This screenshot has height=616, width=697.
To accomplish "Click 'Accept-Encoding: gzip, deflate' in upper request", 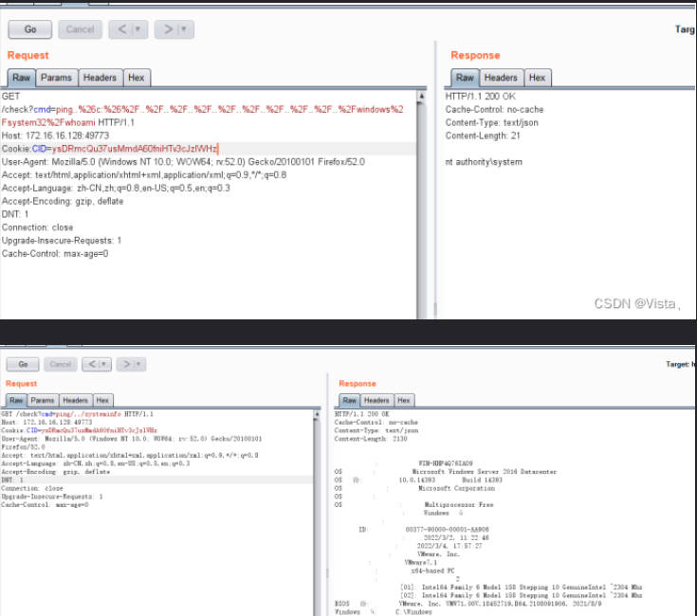I will pyautogui.click(x=63, y=201).
